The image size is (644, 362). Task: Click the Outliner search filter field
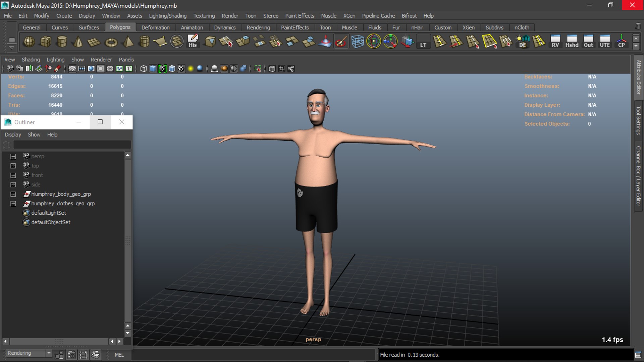72,145
